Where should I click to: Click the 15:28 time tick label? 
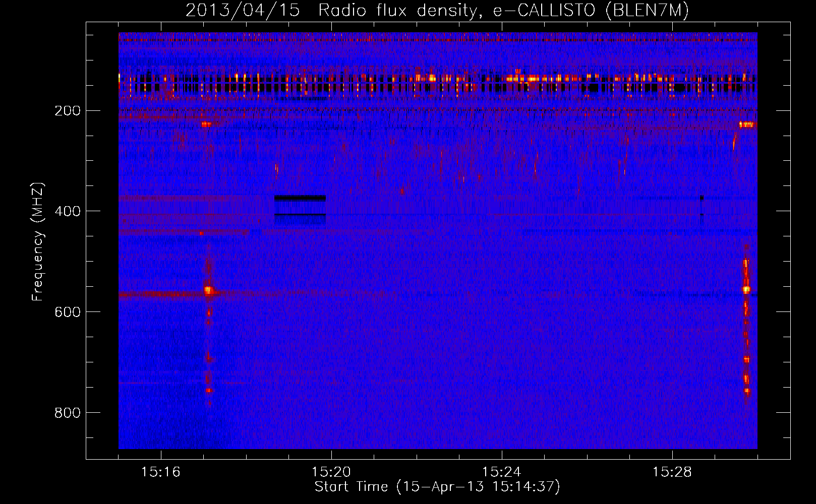click(x=672, y=472)
